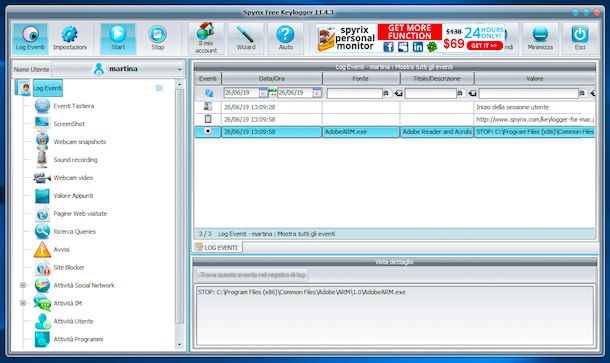Open the Nome Utente dropdown showing martina
This screenshot has width=610, height=363.
point(118,69)
